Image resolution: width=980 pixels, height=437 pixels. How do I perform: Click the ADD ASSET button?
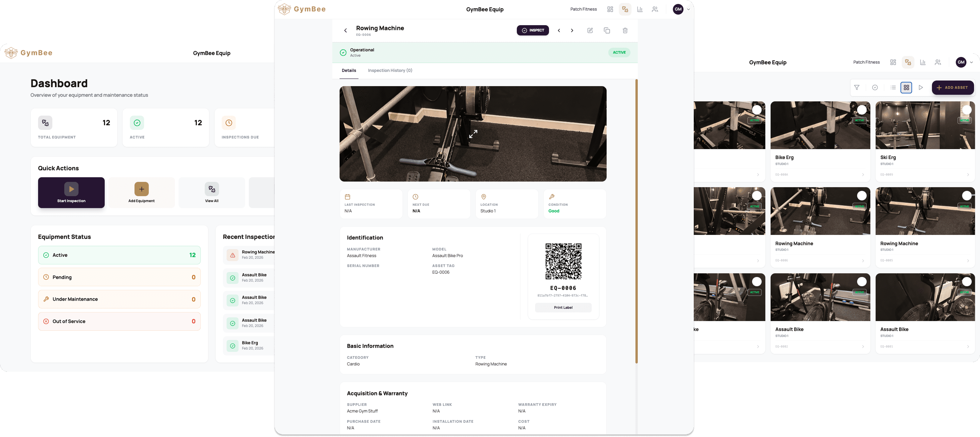coord(952,87)
